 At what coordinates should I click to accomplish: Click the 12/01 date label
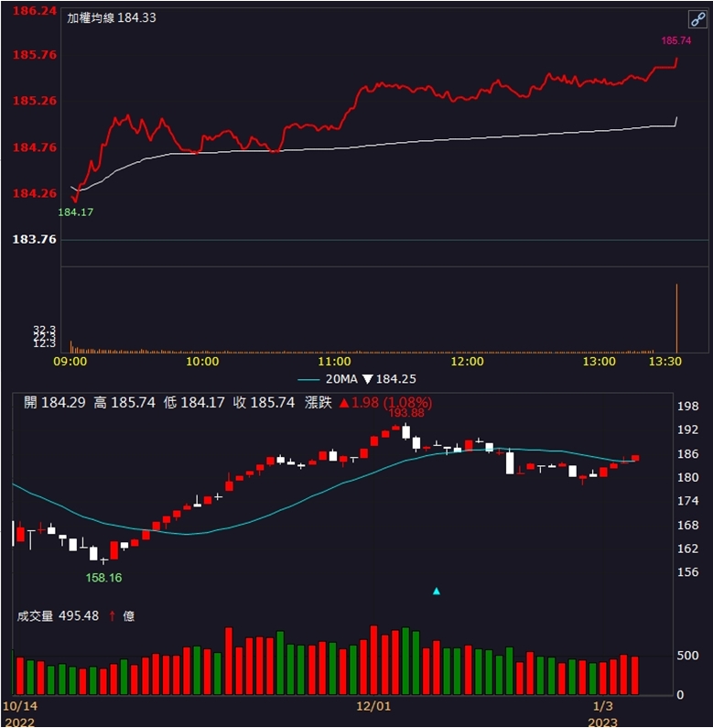(373, 707)
